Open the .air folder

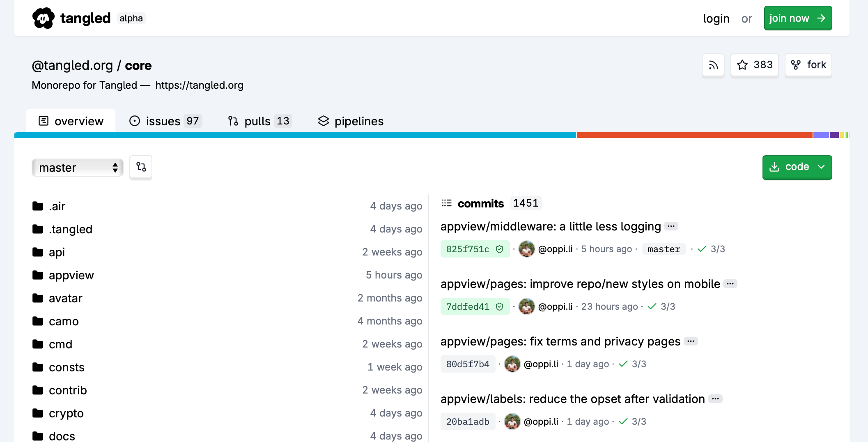tap(57, 206)
